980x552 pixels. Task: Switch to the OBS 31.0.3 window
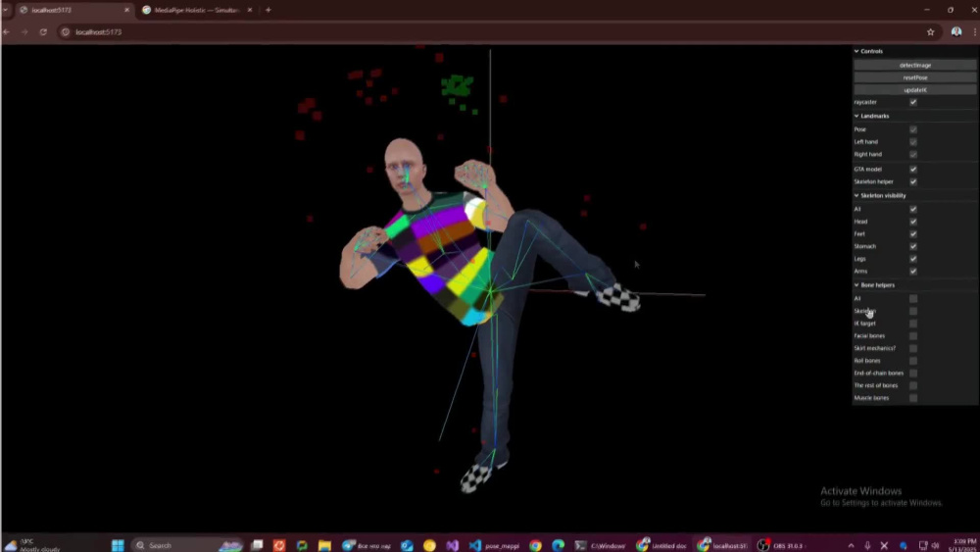(x=781, y=545)
